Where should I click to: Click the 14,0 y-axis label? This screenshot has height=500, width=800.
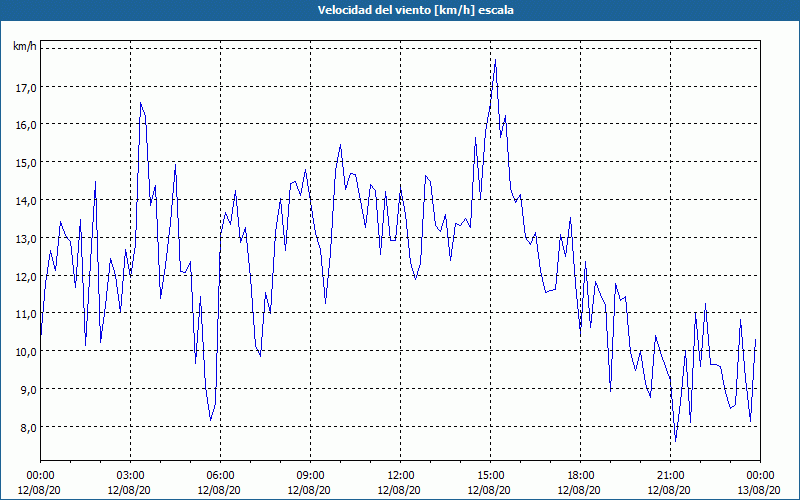tap(26, 201)
